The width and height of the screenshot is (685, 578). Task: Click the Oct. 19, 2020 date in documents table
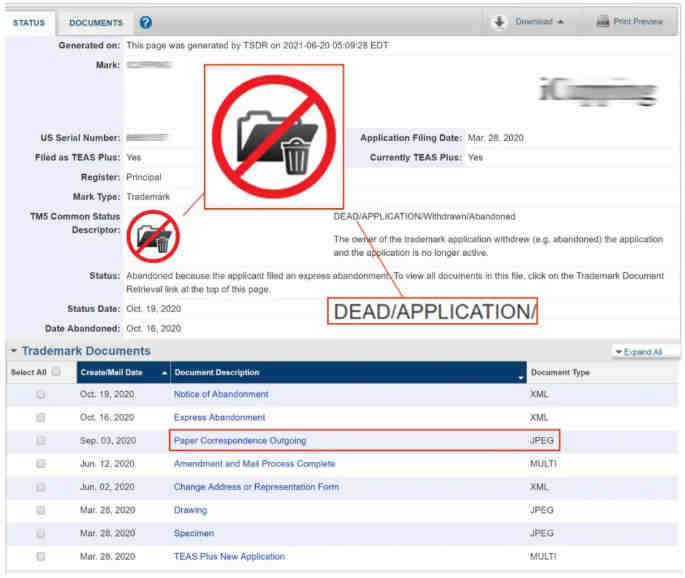(107, 395)
